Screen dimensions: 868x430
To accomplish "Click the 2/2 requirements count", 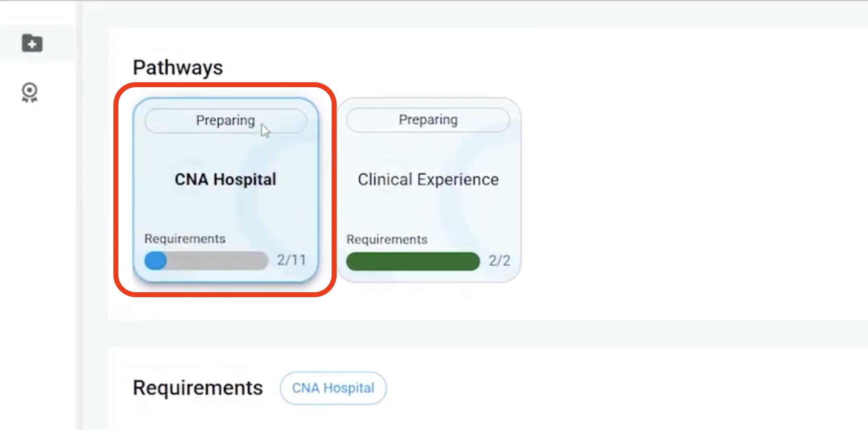I will pyautogui.click(x=499, y=261).
